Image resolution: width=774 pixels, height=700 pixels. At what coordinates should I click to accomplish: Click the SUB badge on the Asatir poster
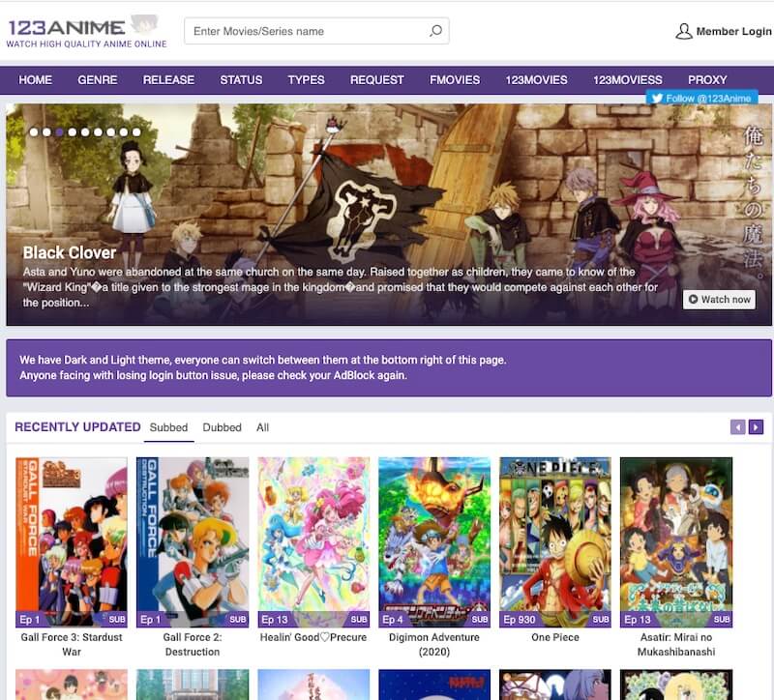pyautogui.click(x=722, y=619)
